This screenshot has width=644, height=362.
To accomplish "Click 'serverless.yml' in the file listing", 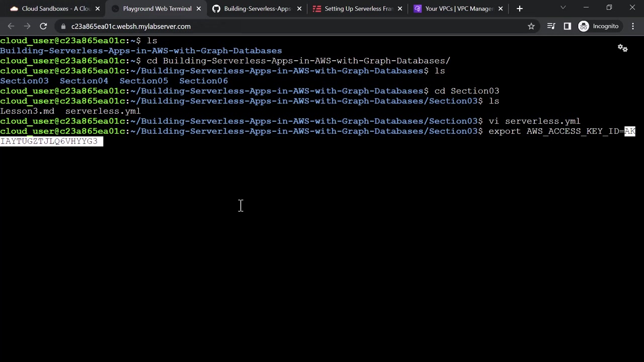I will (x=103, y=111).
